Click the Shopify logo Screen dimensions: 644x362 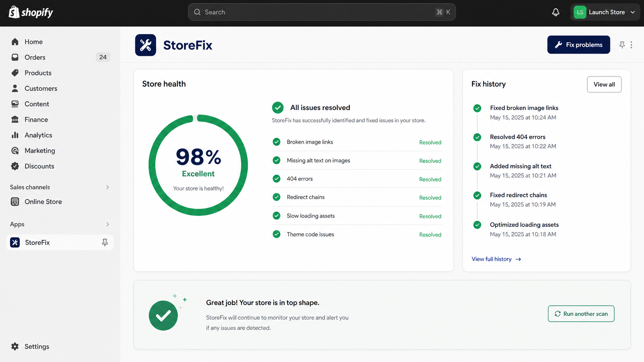point(31,12)
